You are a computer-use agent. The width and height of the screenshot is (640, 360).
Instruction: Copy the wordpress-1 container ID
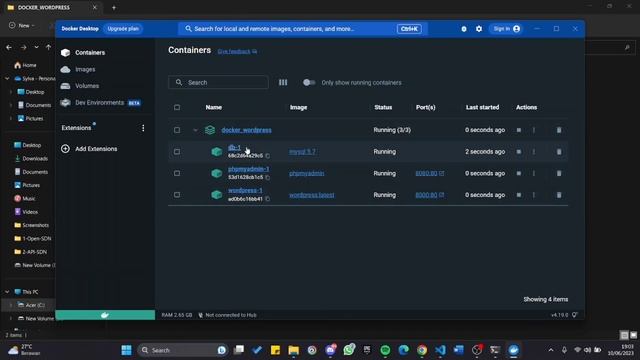coord(268,199)
